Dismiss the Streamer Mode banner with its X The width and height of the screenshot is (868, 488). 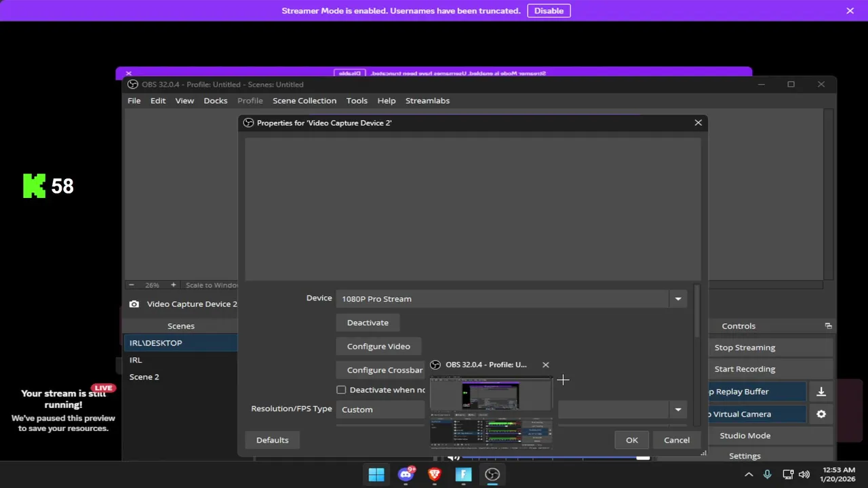[x=850, y=11]
